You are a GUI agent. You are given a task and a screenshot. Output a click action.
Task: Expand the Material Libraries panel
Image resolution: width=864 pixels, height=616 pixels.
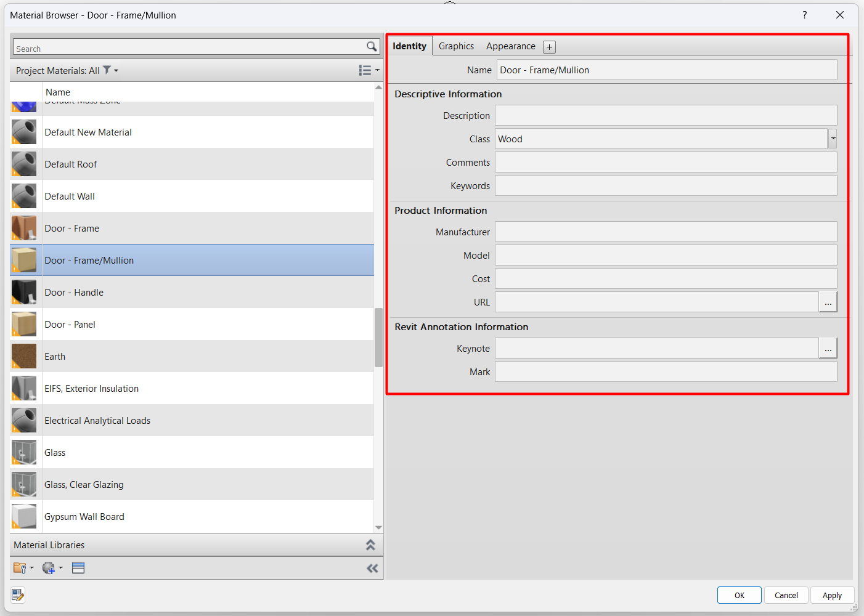(x=370, y=545)
